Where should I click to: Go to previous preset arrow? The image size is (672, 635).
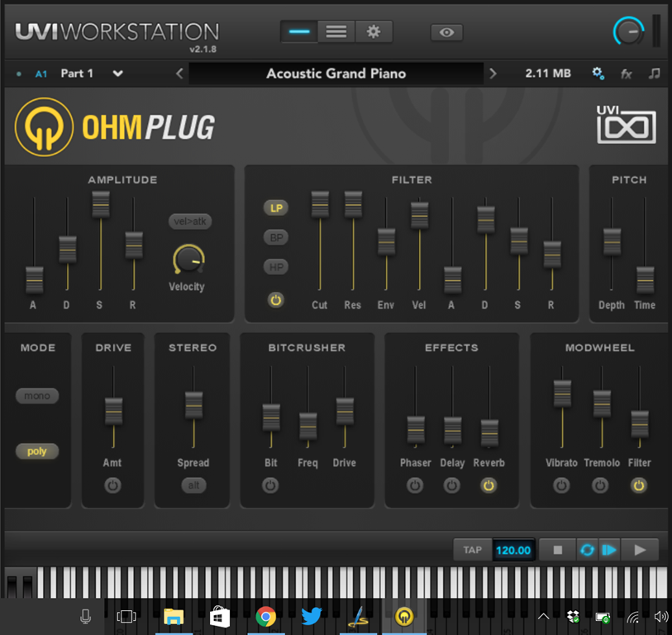tap(179, 74)
